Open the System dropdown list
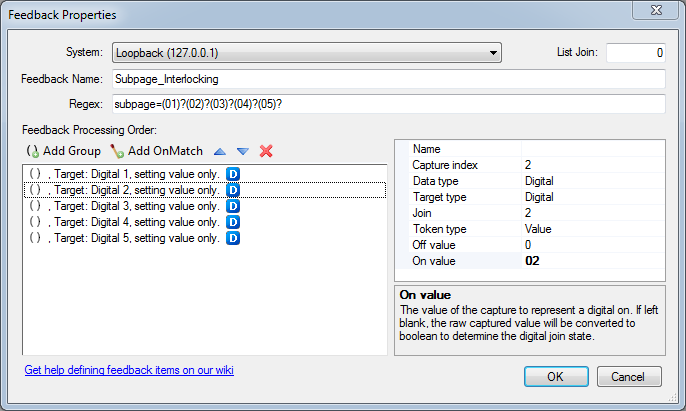686x411 pixels. 493,53
